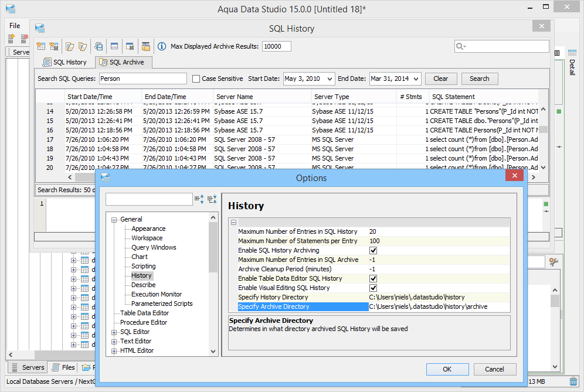Open the File menu
Image resolution: width=584 pixels, height=392 pixels.
coord(15,26)
